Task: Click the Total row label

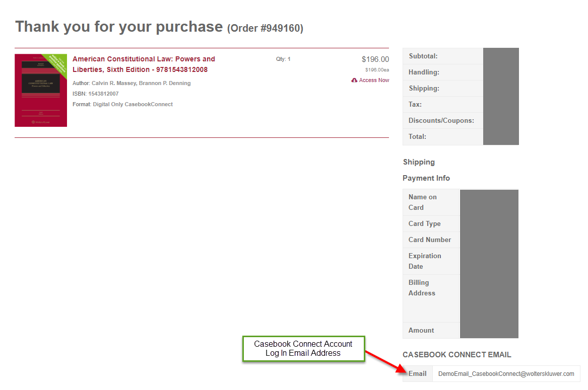Action: [417, 137]
